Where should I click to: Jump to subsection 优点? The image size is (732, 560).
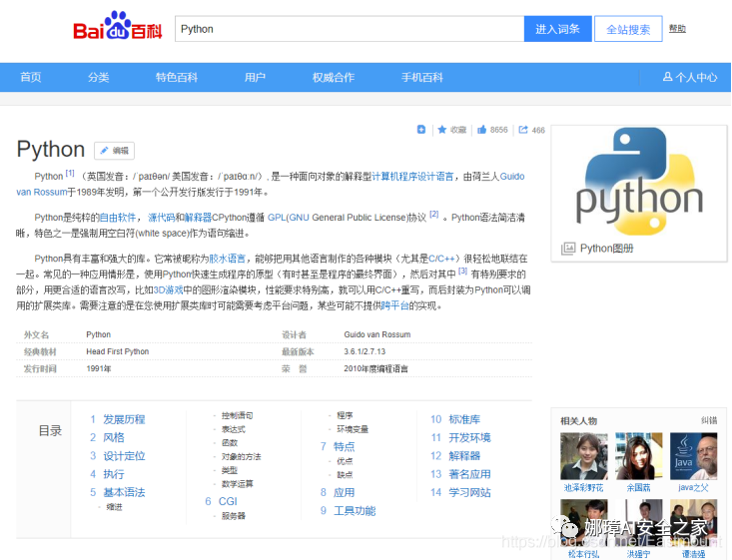coord(345,461)
